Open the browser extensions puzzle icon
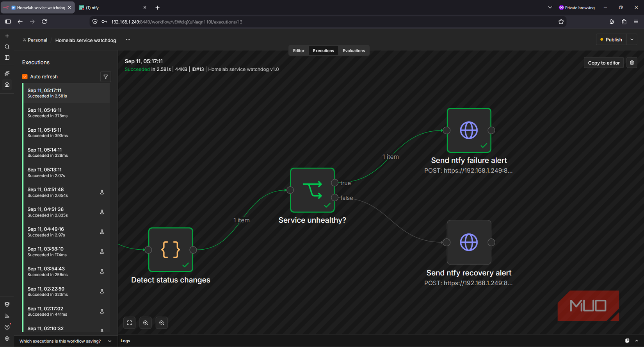This screenshot has width=644, height=347. pos(624,22)
